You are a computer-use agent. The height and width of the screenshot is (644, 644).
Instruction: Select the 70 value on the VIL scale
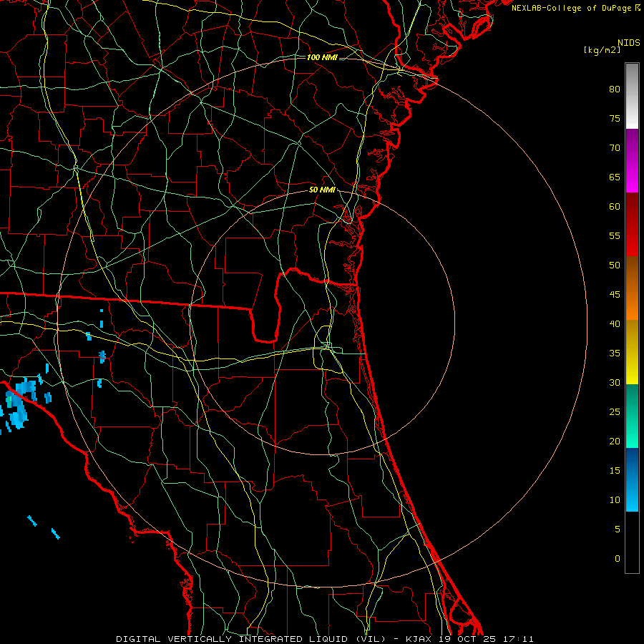[615, 148]
